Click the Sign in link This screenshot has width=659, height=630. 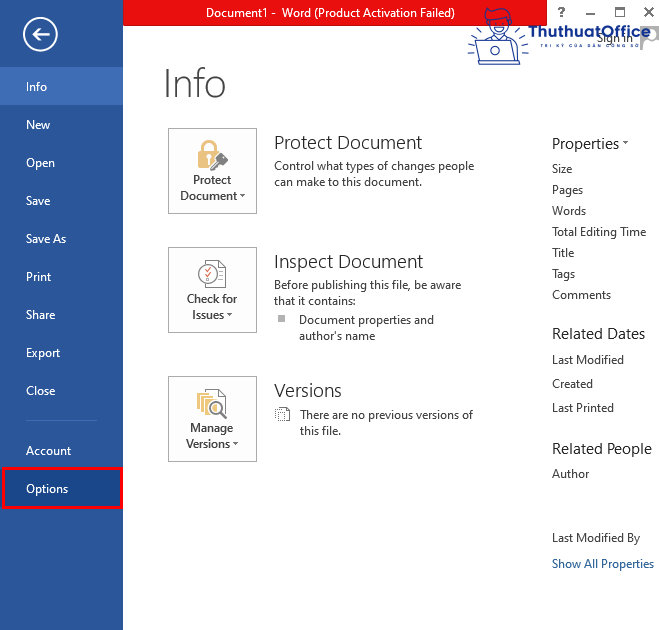(615, 38)
